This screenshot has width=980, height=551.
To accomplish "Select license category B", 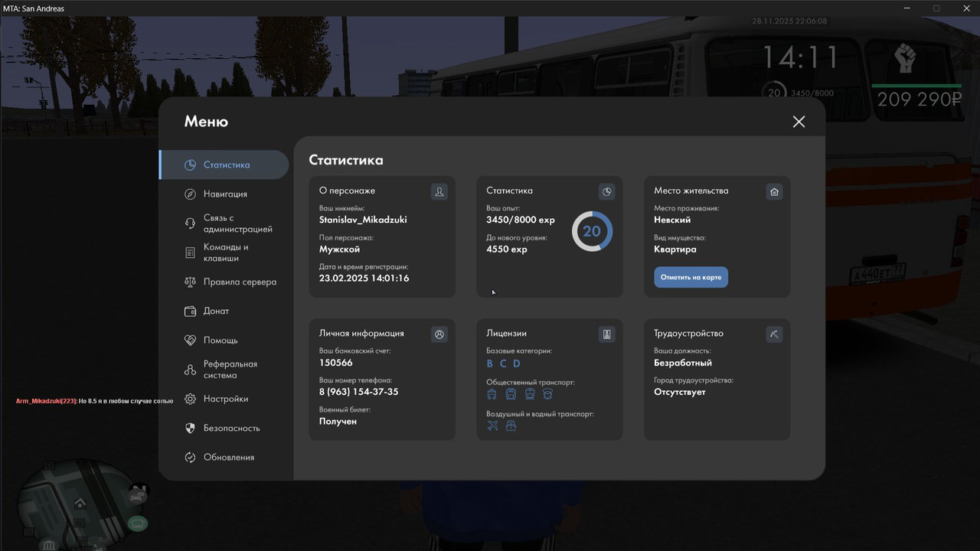I will click(490, 364).
